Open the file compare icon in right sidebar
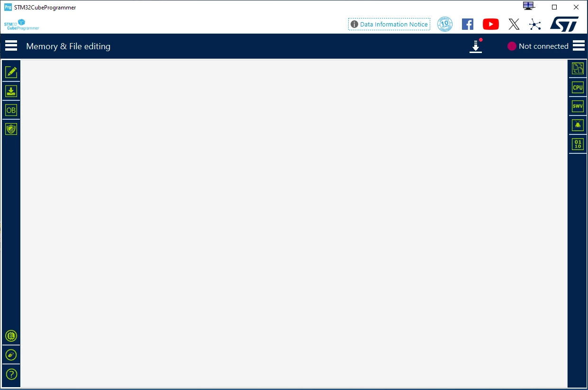The image size is (588, 390). (x=578, y=69)
